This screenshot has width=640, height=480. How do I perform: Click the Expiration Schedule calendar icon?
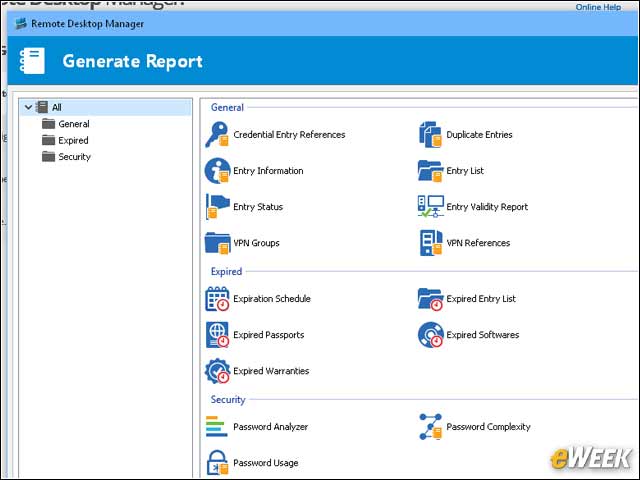point(217,299)
